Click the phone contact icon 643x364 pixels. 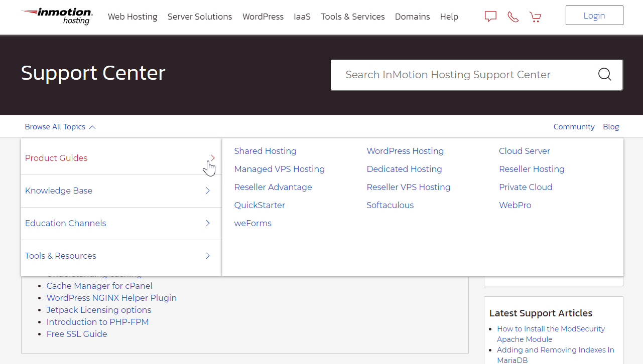click(x=512, y=16)
